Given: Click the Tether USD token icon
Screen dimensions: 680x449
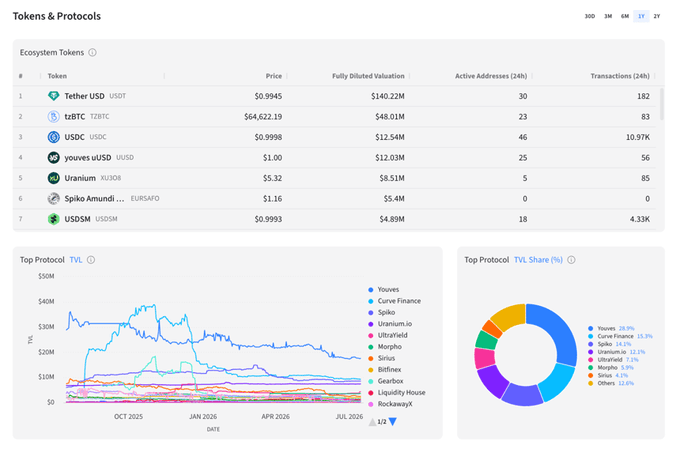Looking at the screenshot, I should click(53, 96).
